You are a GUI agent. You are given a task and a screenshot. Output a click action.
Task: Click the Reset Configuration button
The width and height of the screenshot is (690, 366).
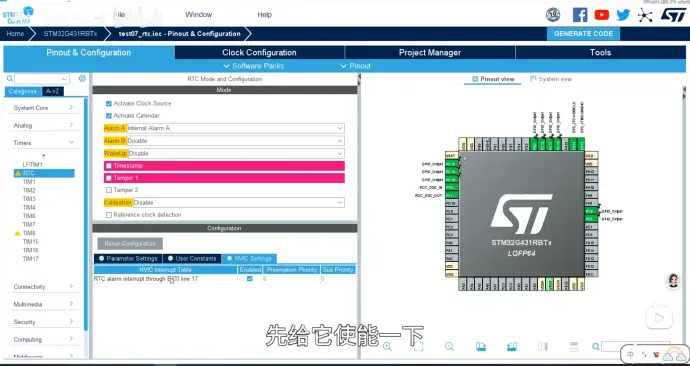coord(130,243)
